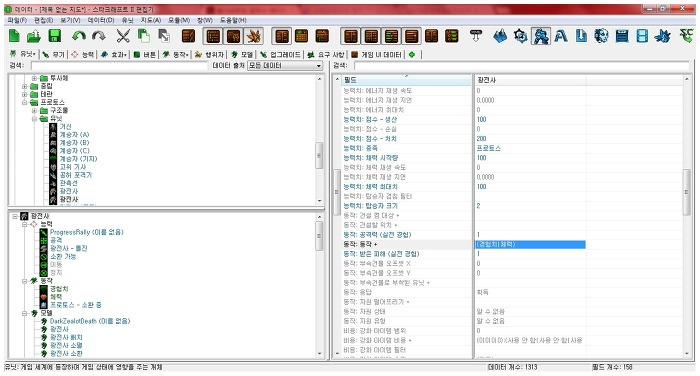
Task: Open the Import module (blue document arrow icon)
Action: click(581, 36)
